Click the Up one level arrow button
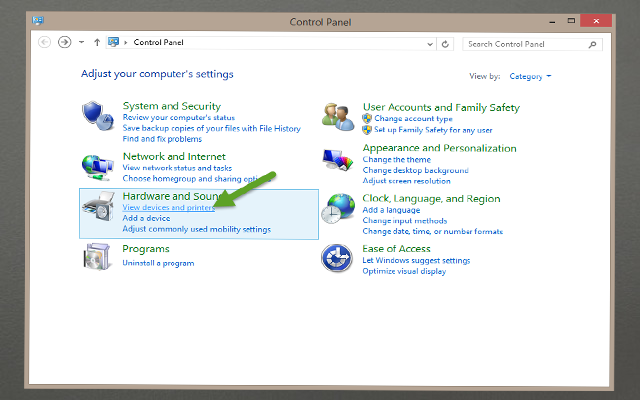The width and height of the screenshot is (640, 400). [96, 43]
